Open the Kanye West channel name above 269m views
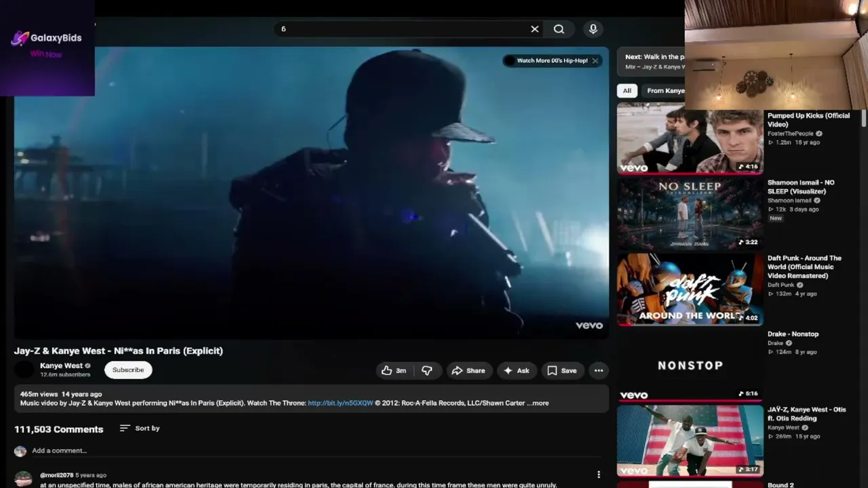 point(783,428)
